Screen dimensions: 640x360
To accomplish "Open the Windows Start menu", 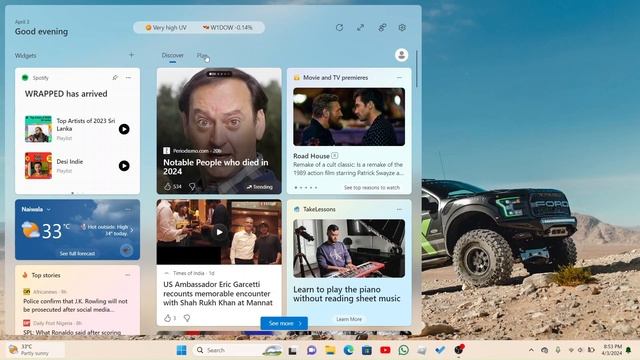I will pyautogui.click(x=181, y=350).
